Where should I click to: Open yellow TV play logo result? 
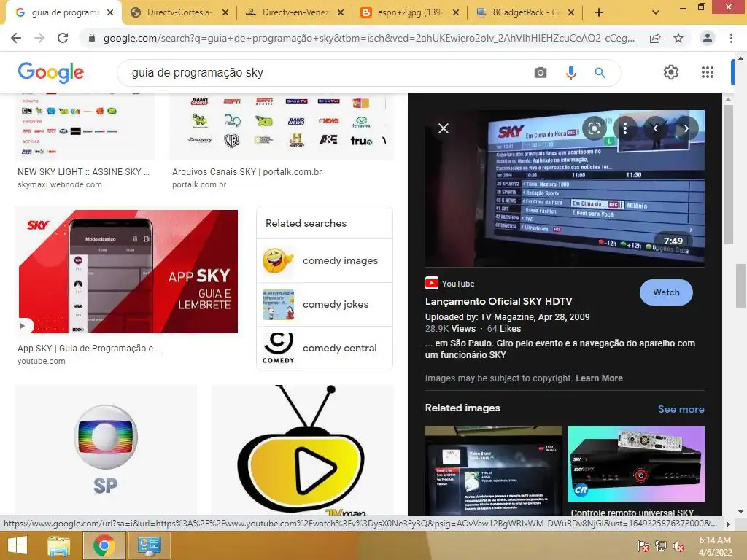(x=303, y=449)
